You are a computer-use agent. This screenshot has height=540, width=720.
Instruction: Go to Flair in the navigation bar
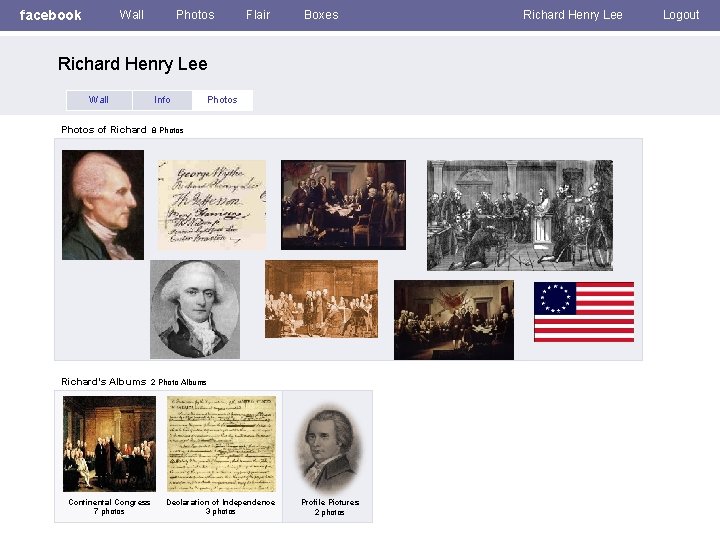pyautogui.click(x=258, y=15)
